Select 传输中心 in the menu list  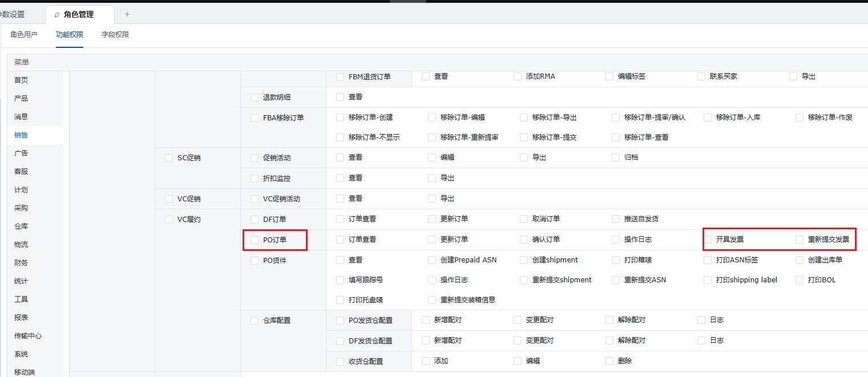pyautogui.click(x=28, y=336)
